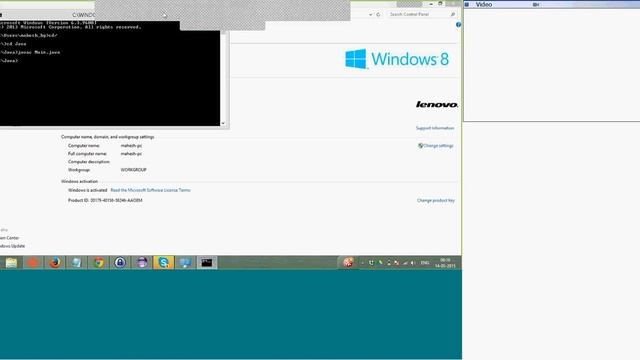Open the purple round app in the taskbar
640x360 pixels.
point(142,262)
